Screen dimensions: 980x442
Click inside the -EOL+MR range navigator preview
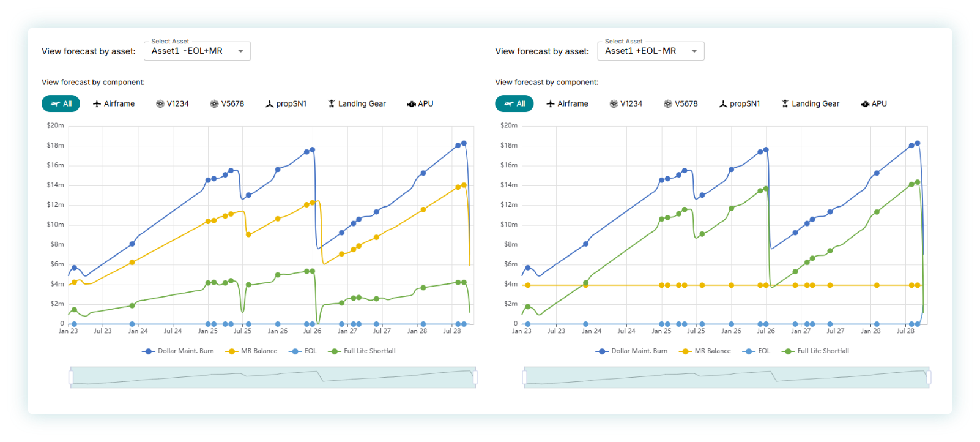point(273,377)
